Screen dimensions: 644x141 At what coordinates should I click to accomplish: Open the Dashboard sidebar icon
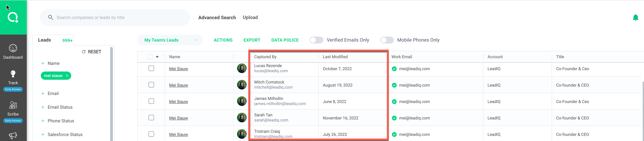(x=13, y=48)
